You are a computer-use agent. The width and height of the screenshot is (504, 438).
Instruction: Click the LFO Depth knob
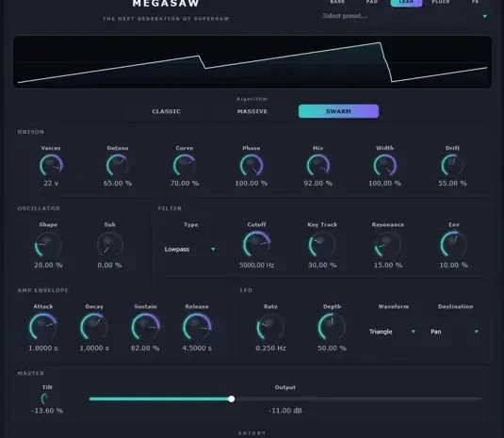(332, 327)
